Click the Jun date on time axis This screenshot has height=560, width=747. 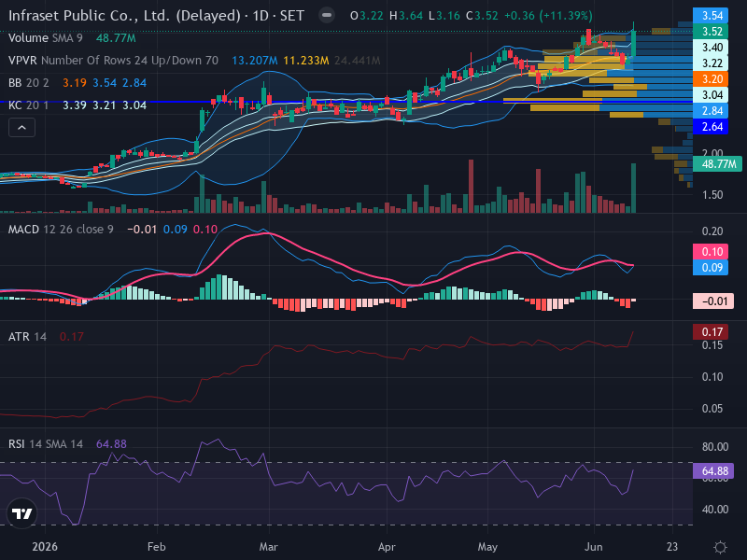593,547
